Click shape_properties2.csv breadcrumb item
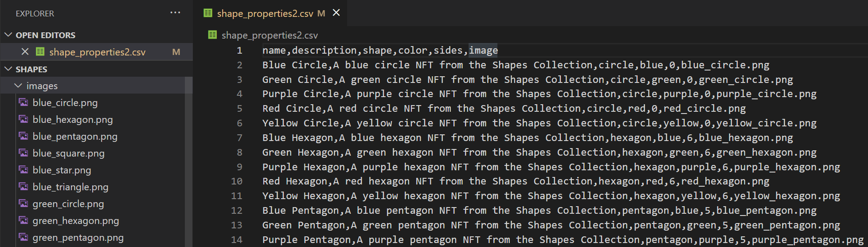Image resolution: width=868 pixels, height=247 pixels. point(270,35)
